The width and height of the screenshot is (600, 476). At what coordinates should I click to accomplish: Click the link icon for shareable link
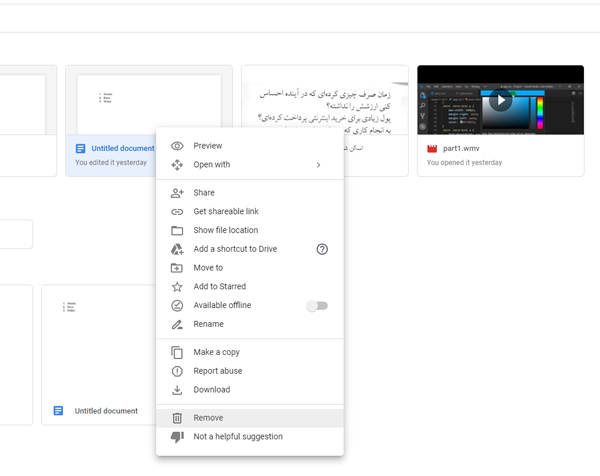click(177, 212)
